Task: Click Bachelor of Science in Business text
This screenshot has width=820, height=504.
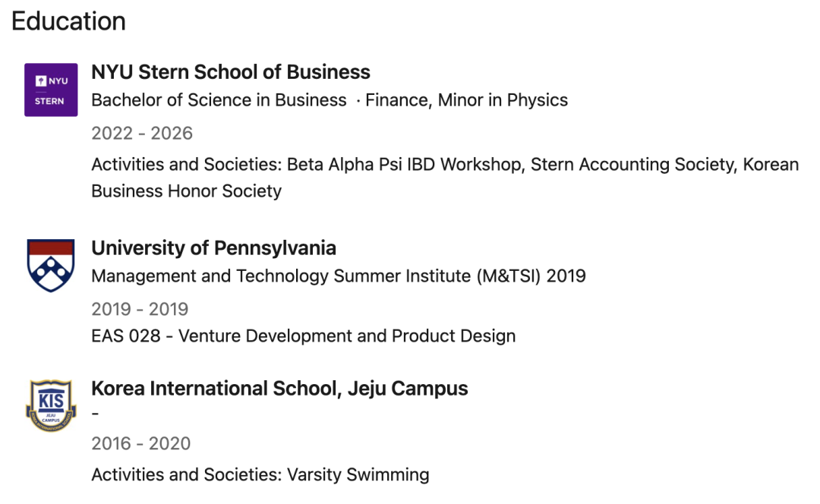Action: coord(219,100)
